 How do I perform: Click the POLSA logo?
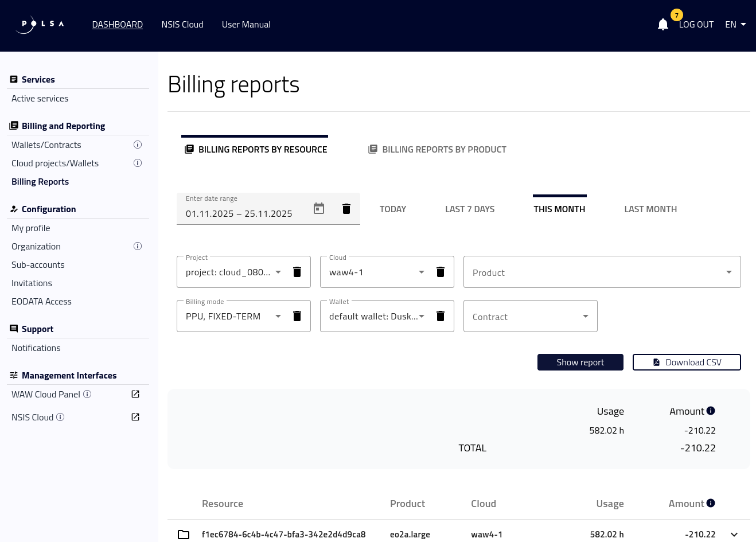tap(40, 24)
